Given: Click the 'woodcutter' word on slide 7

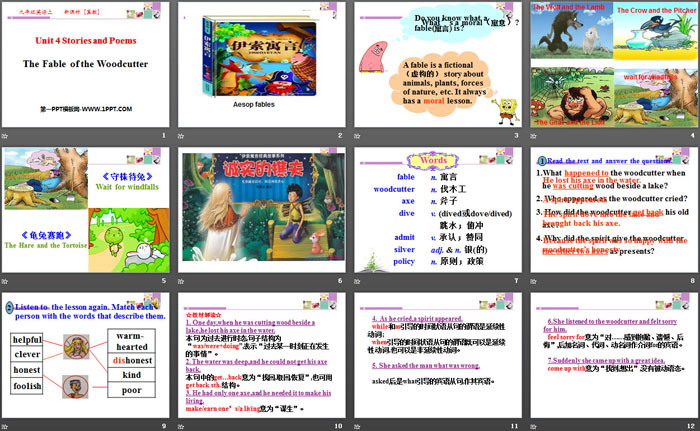Looking at the screenshot, I should point(394,189).
